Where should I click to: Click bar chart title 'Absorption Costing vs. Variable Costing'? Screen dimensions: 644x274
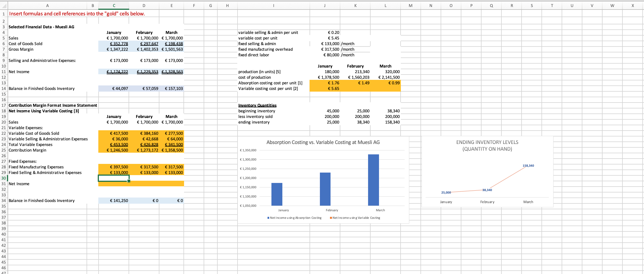(323, 142)
